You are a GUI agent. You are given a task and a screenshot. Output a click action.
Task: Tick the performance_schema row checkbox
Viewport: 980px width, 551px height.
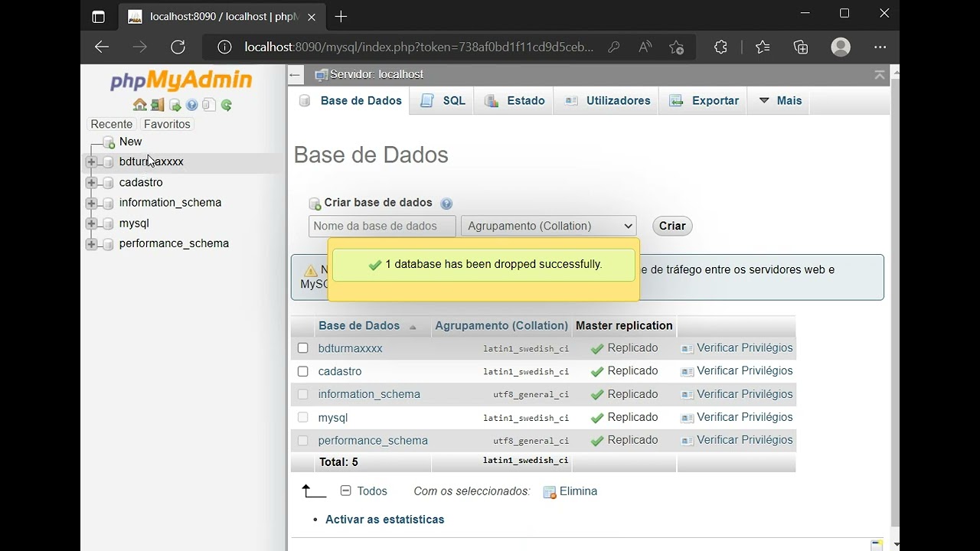coord(303,441)
